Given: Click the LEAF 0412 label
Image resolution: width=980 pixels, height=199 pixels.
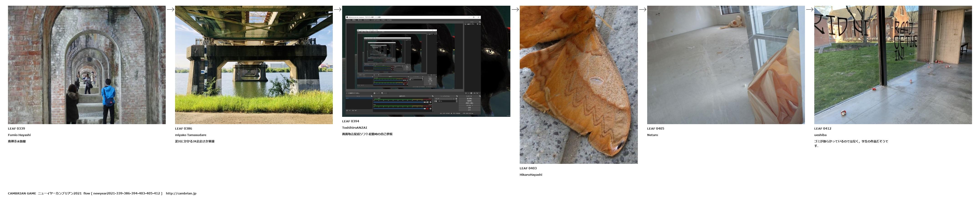Looking at the screenshot, I should pyautogui.click(x=822, y=128).
